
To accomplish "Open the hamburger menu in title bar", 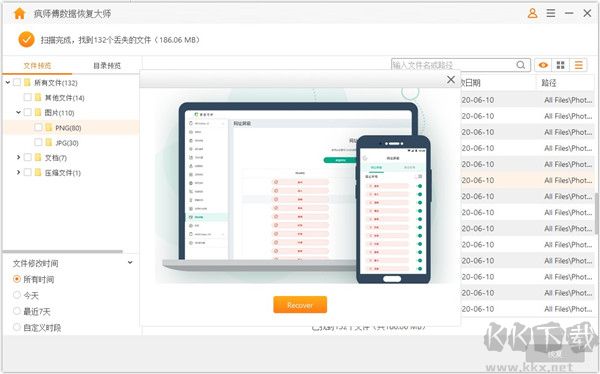I will [551, 13].
